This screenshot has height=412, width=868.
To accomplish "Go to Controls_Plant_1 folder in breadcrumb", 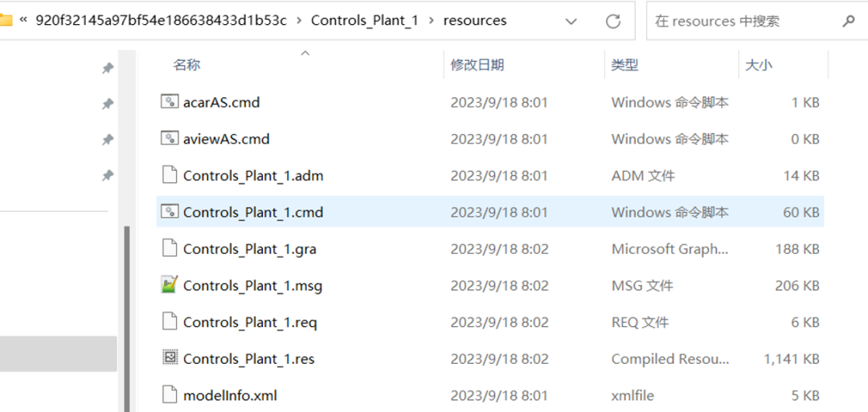I will coord(364,20).
